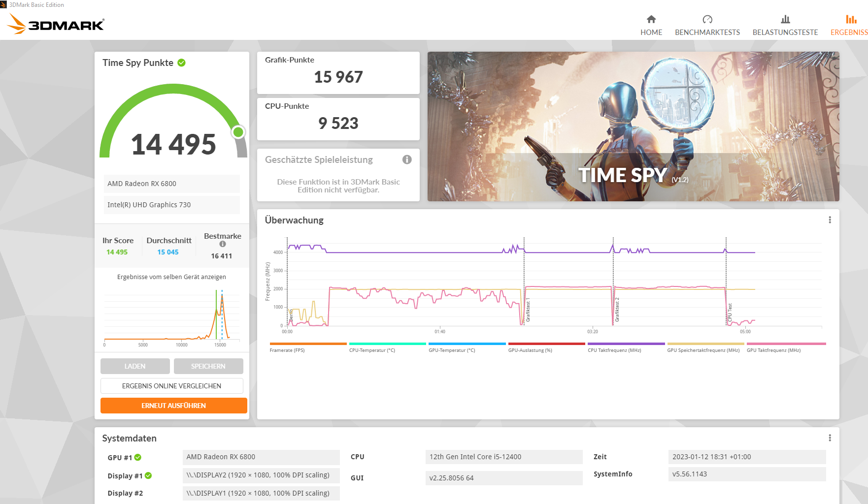Toggle the GPU Speichertaktfrequenz legend item

click(705, 347)
